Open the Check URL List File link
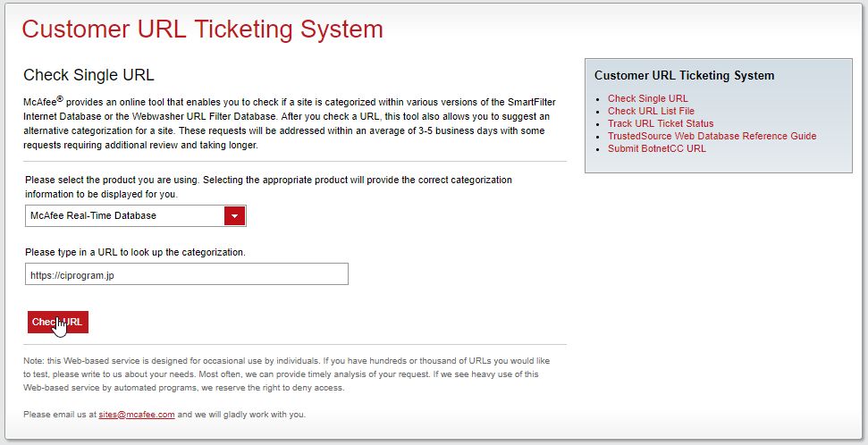The image size is (868, 445). tap(651, 111)
